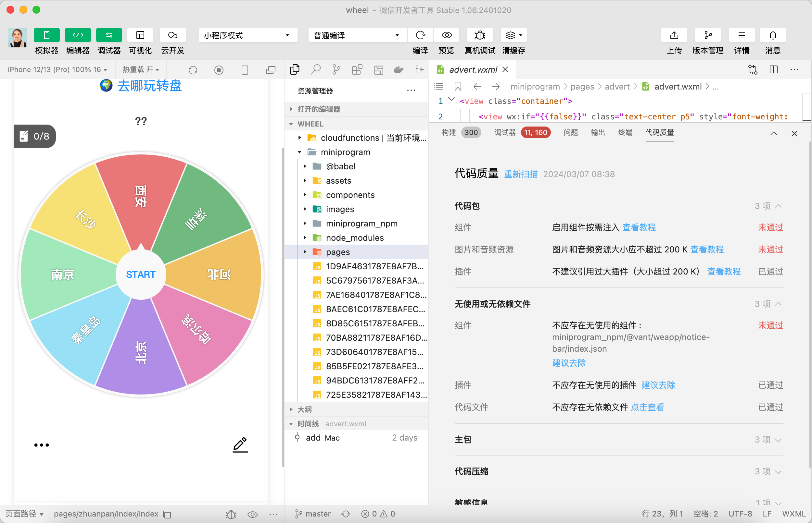Click the 真机调试 bug icon in toolbar

tap(480, 35)
